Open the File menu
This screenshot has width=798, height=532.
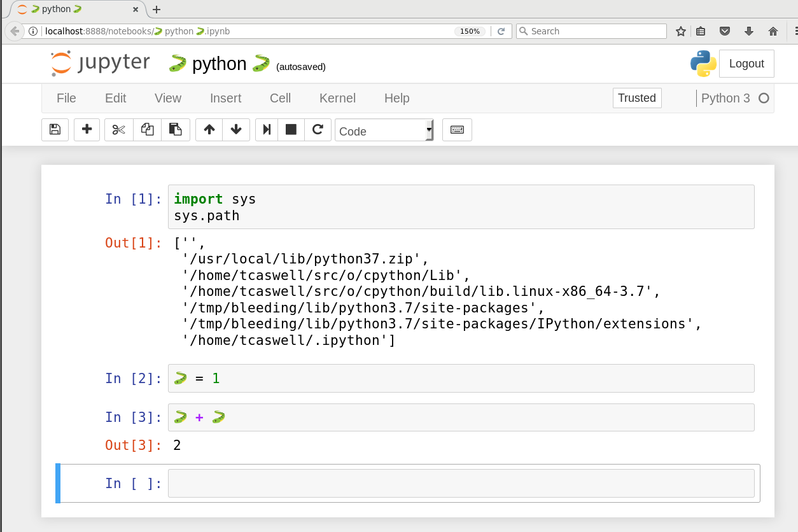click(x=66, y=98)
